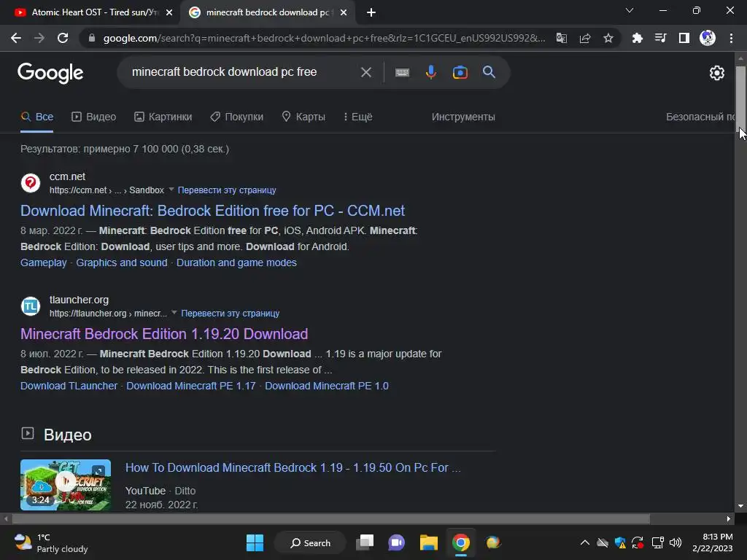Open Task View on the taskbar
Image resolution: width=747 pixels, height=560 pixels.
click(365, 542)
